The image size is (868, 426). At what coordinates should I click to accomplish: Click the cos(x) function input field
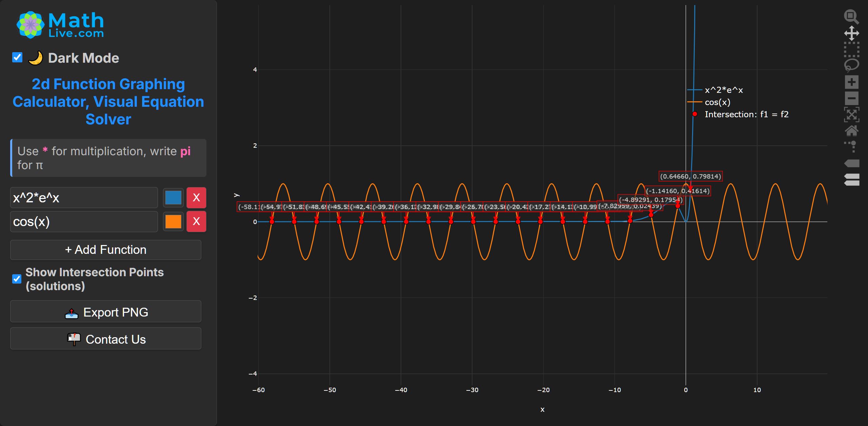tap(84, 222)
